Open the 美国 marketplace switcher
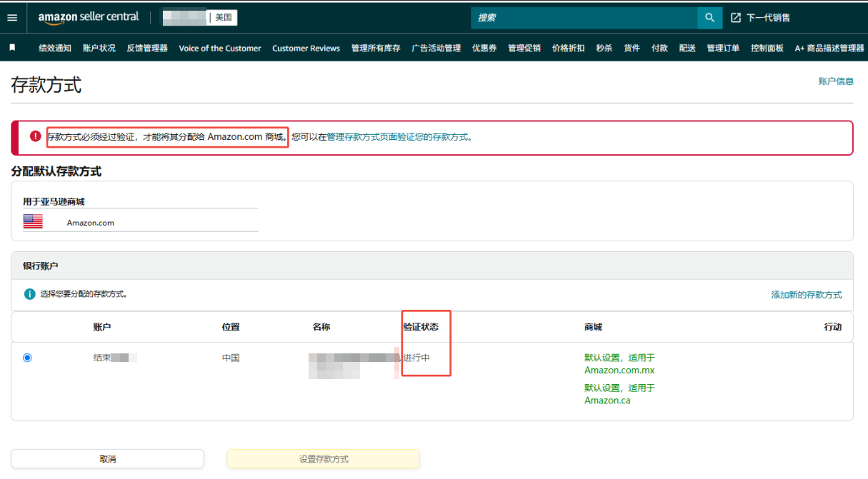 [224, 18]
